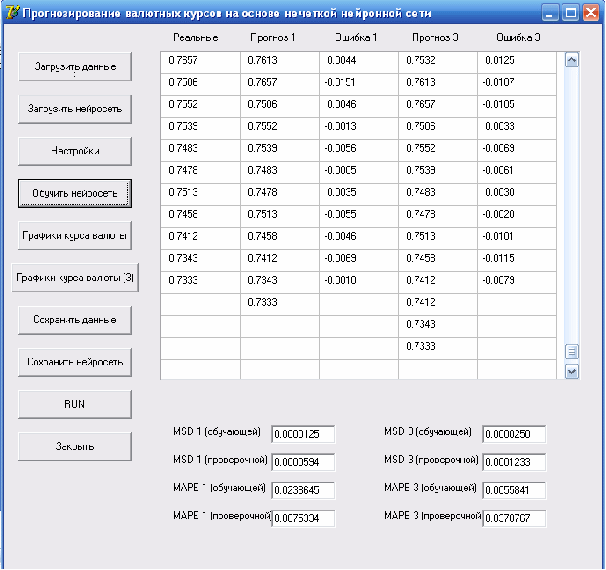Viewport: 606px width, 570px height.
Task: Select cell -0.0069 in Ошибка 3 column
Action: (517, 150)
